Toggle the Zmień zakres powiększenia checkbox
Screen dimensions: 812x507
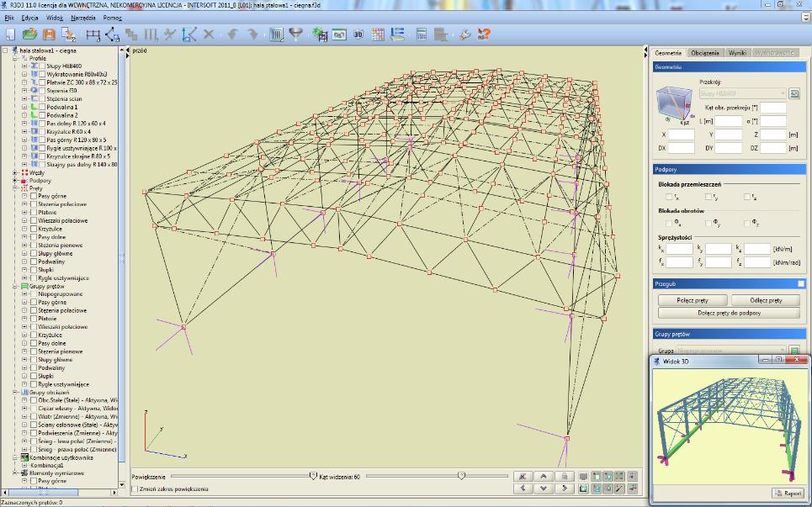point(135,489)
